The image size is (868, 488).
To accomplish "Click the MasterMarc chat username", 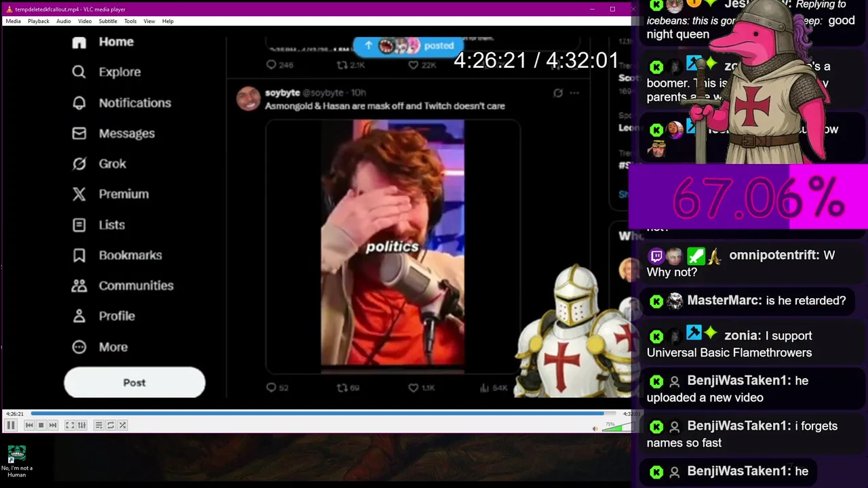I will [x=722, y=300].
